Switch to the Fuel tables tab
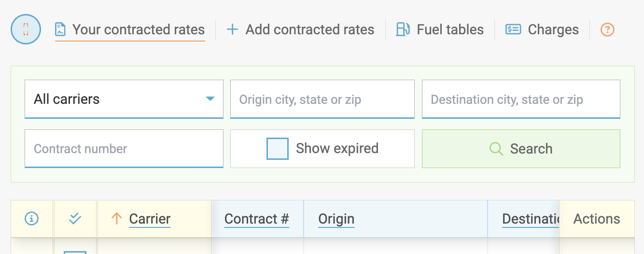Viewport: 644px width, 254px height. pyautogui.click(x=450, y=29)
